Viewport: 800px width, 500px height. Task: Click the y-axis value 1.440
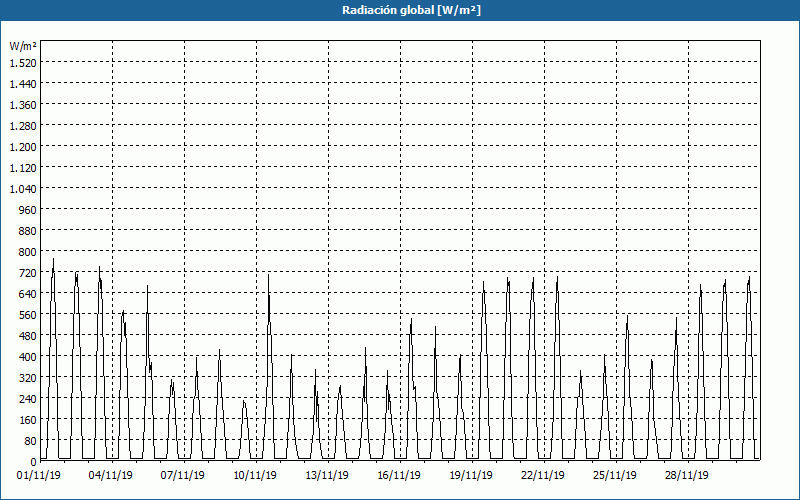point(23,84)
